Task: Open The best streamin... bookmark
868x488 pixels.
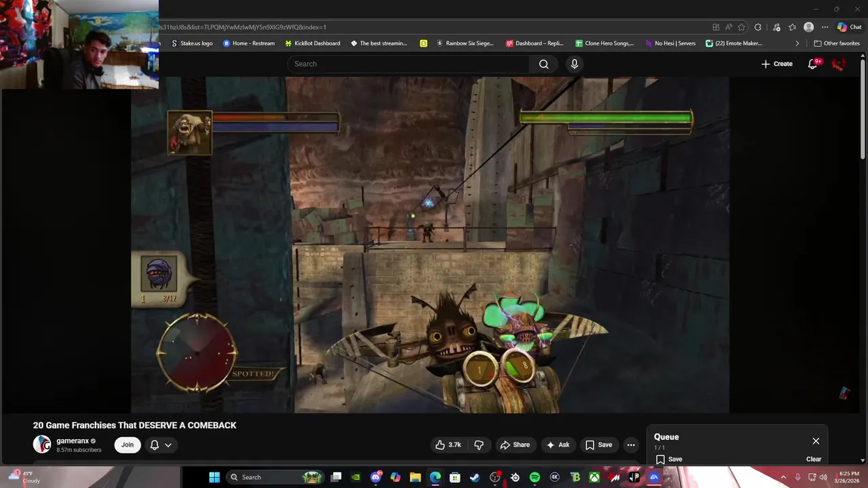Action: pos(379,43)
